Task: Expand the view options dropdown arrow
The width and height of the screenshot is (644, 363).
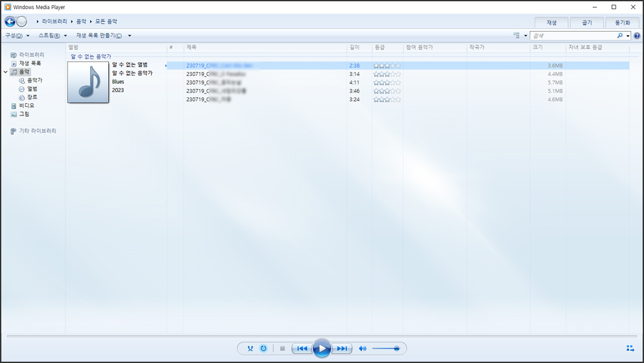Action: click(x=526, y=35)
